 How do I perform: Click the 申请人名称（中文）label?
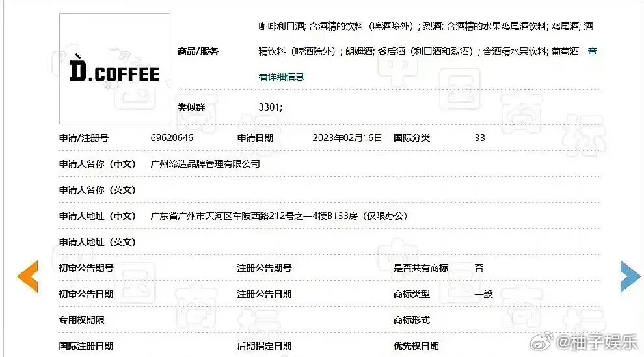pyautogui.click(x=98, y=164)
